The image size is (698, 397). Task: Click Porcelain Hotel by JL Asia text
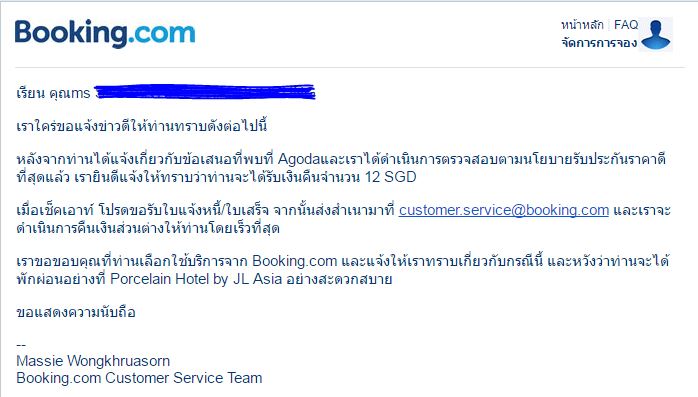(196, 279)
